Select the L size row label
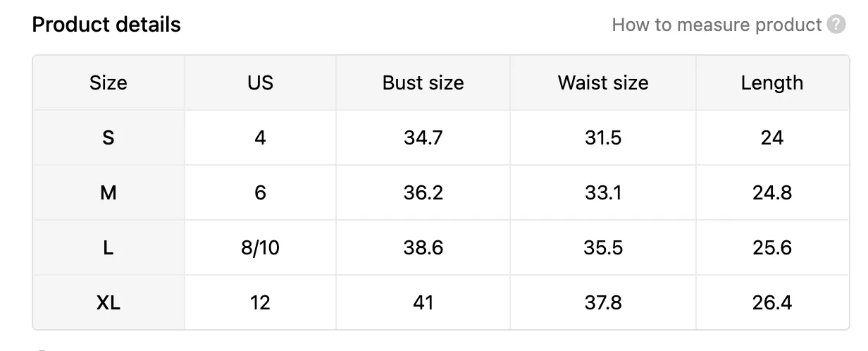Viewport: 868px width, 351px height. [x=108, y=247]
